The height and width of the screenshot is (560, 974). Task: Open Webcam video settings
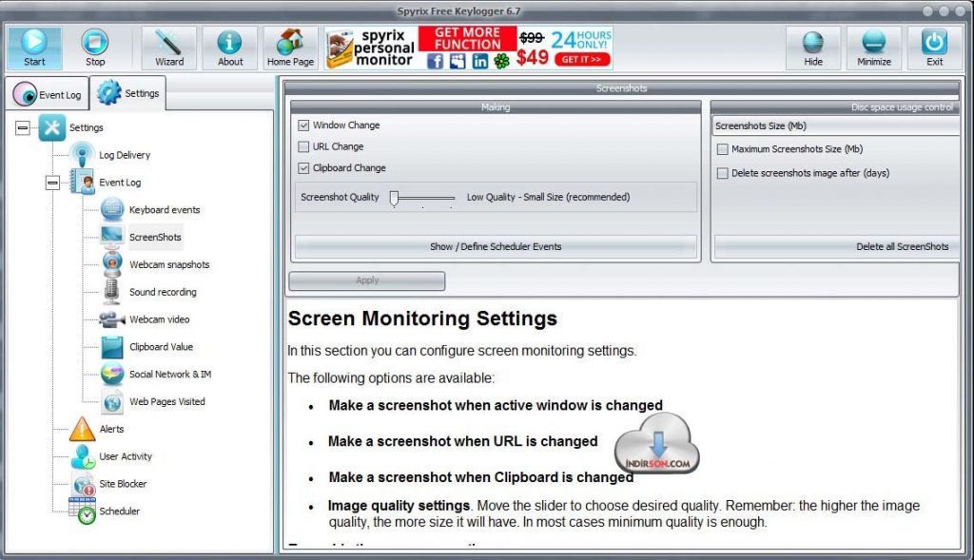pyautogui.click(x=160, y=319)
